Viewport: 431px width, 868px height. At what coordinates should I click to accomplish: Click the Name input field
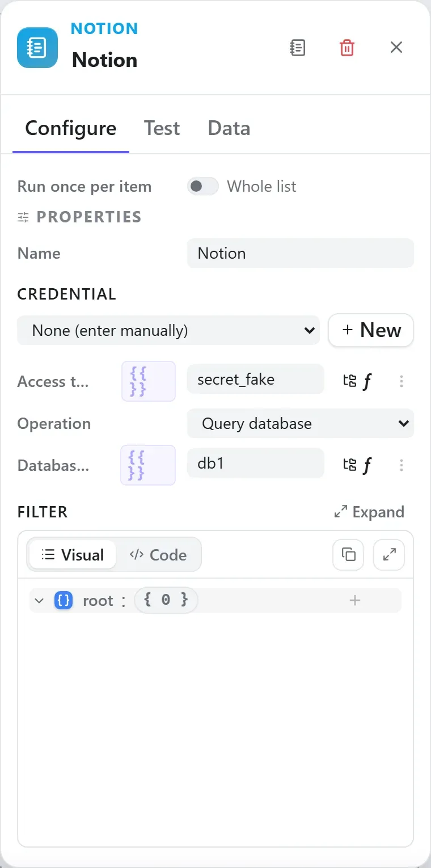[x=301, y=253]
